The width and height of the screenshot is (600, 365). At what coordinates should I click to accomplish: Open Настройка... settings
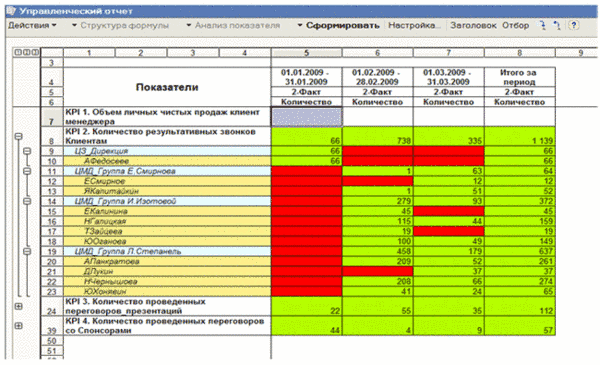[x=414, y=26]
